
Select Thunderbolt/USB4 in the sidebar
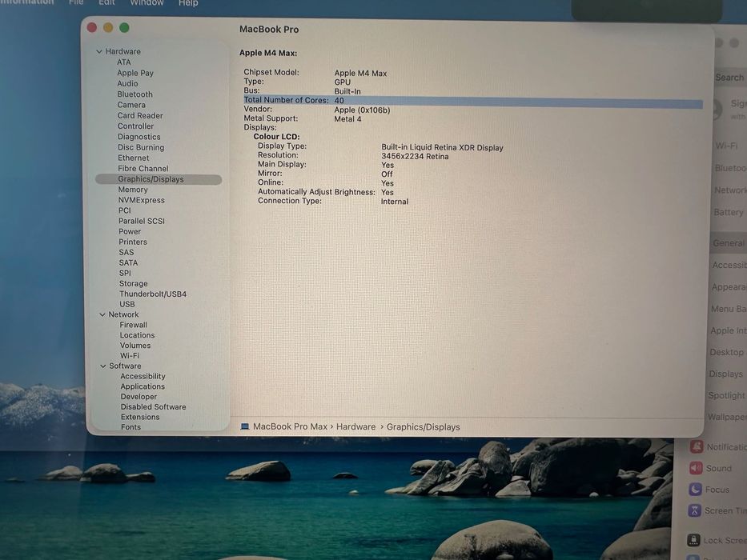(x=153, y=294)
